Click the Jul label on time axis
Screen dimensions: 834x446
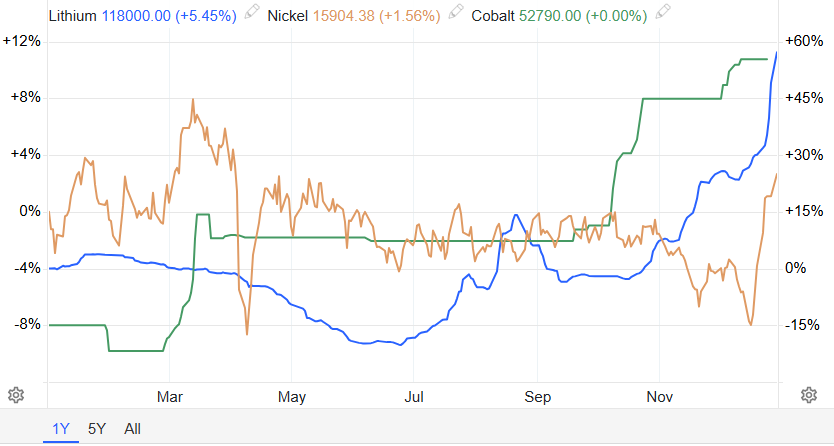413,395
